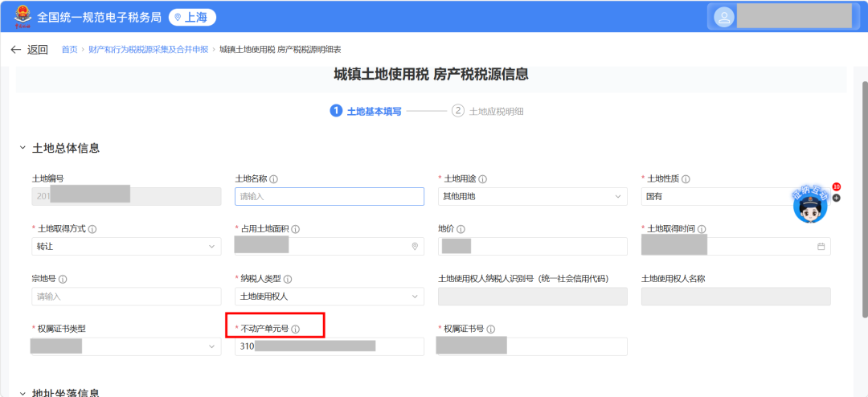Click the info icon next to 不动产单元号
The image size is (868, 397).
(x=295, y=329)
